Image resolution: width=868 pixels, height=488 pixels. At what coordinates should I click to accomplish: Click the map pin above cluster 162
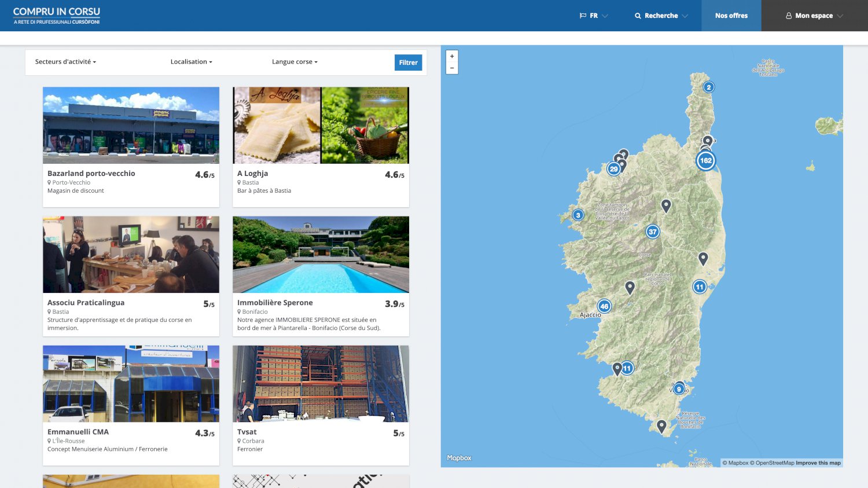(x=708, y=141)
